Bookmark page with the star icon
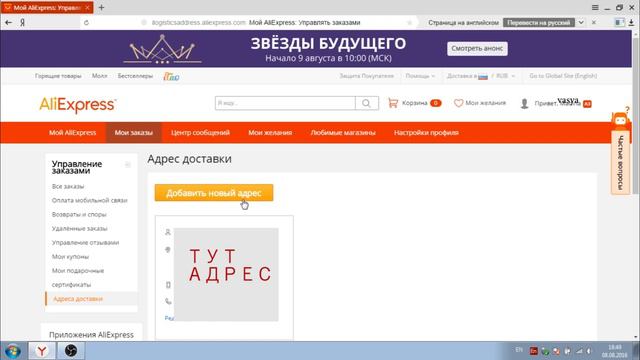The image size is (640, 360). 409,23
